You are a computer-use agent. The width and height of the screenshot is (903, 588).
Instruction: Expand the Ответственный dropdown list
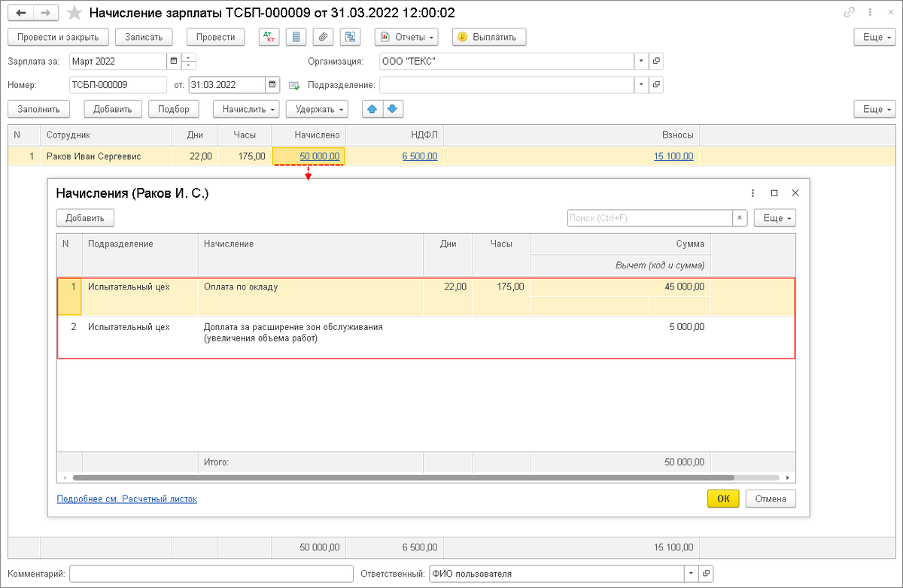pos(692,574)
